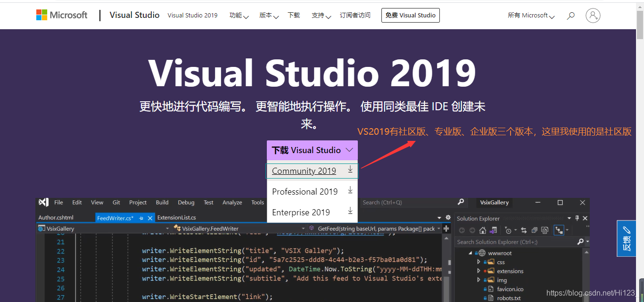Open the 所有 Microsoft dropdown
This screenshot has width=644, height=302.
(x=531, y=16)
